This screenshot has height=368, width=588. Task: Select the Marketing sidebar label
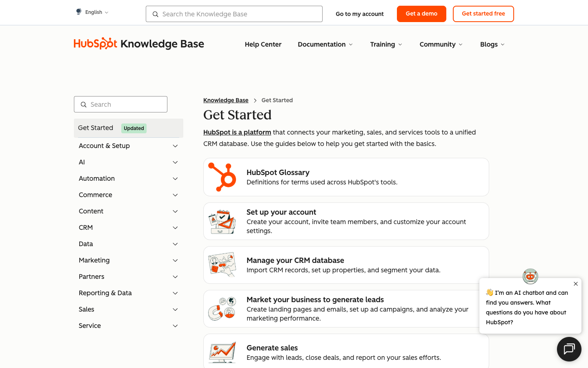click(x=94, y=260)
